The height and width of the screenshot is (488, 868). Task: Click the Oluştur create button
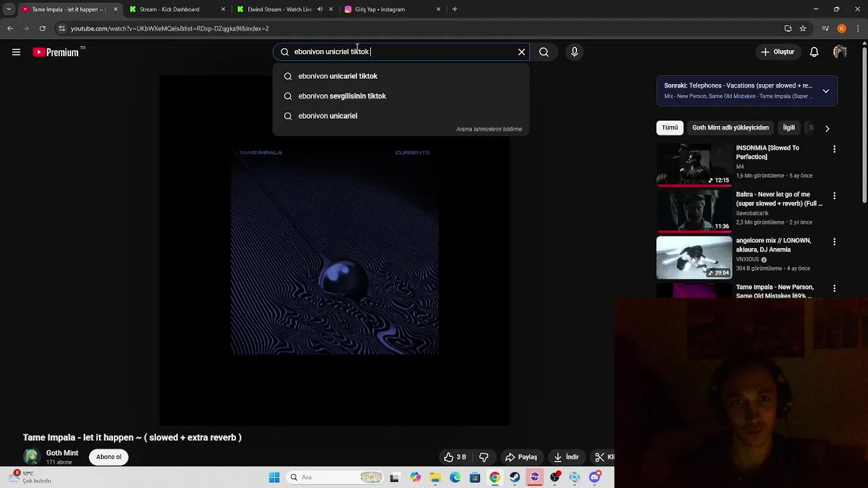[777, 52]
